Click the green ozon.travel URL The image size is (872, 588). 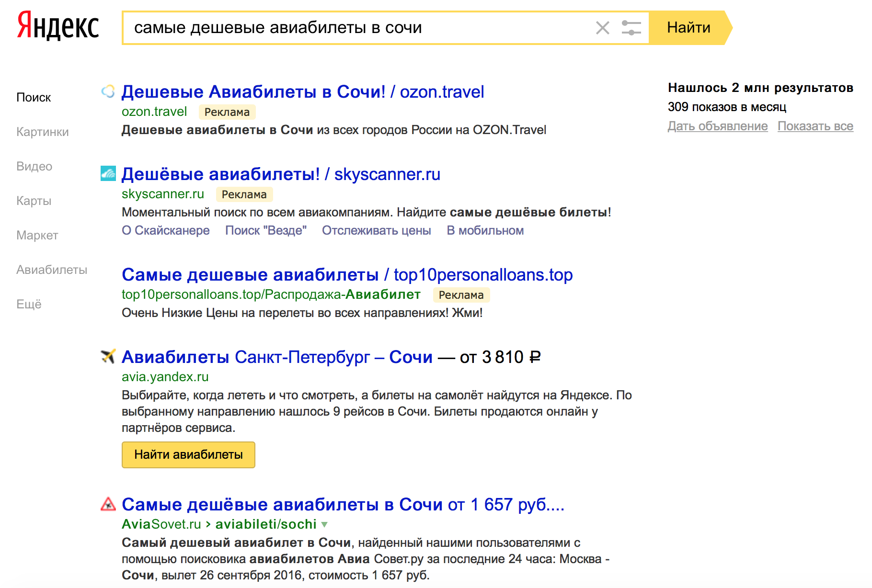154,112
